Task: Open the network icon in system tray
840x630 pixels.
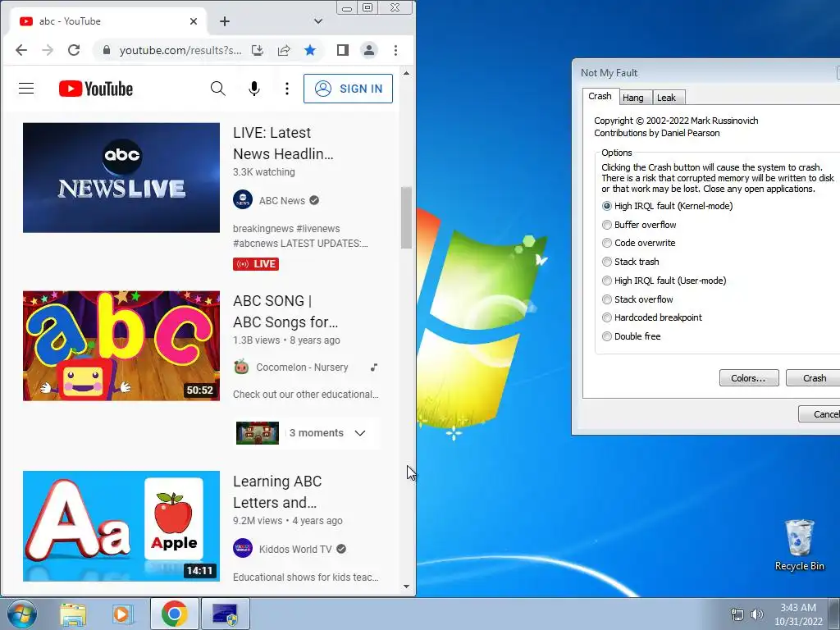Action: click(x=737, y=614)
